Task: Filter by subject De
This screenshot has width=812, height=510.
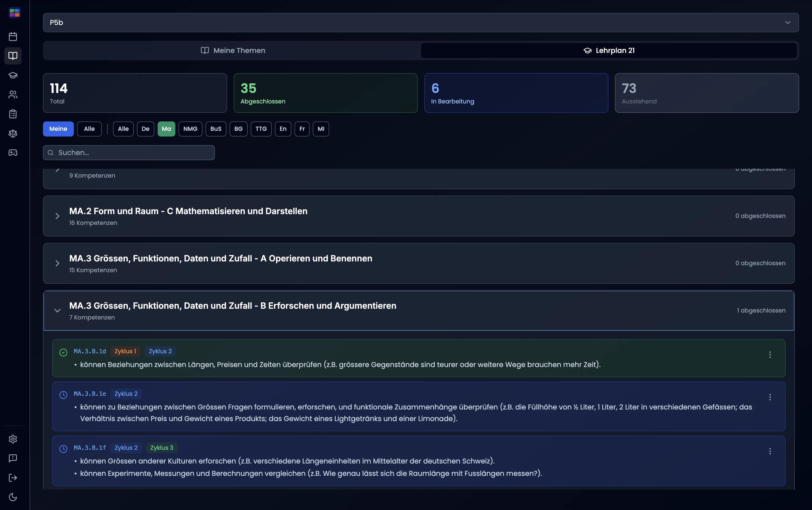Action: pyautogui.click(x=146, y=129)
